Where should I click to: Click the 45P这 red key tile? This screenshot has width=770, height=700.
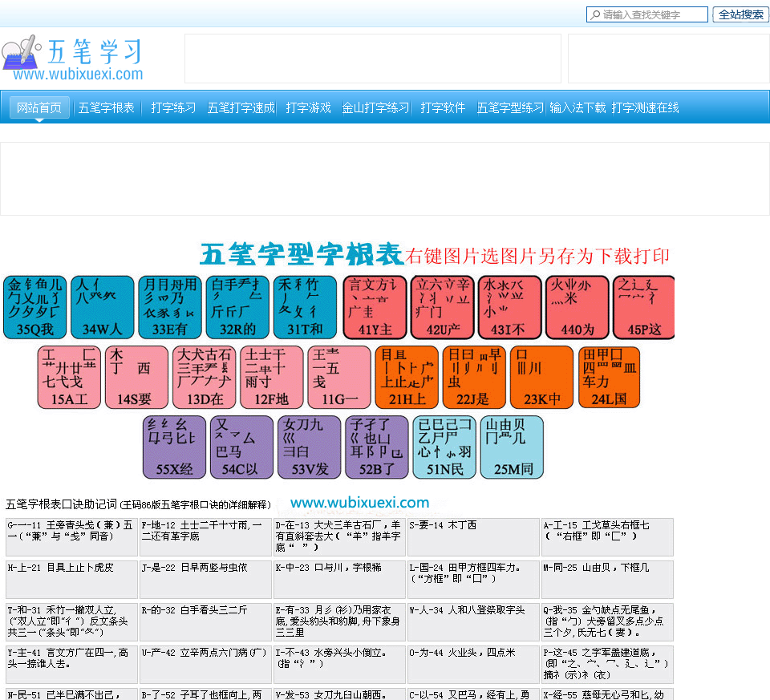tap(644, 307)
